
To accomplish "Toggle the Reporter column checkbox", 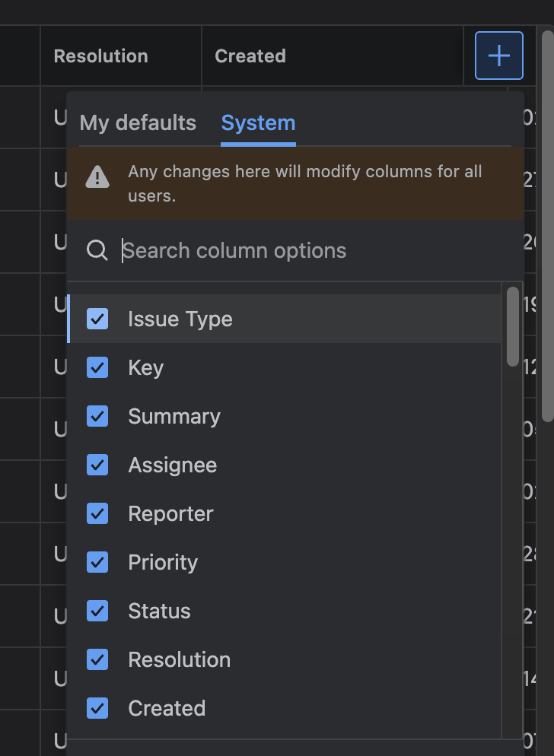I will (x=97, y=513).
